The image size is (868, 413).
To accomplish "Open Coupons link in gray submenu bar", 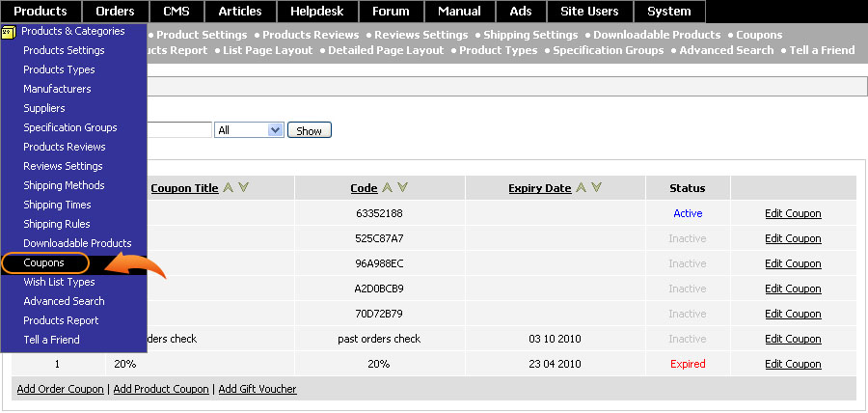I will pos(759,35).
